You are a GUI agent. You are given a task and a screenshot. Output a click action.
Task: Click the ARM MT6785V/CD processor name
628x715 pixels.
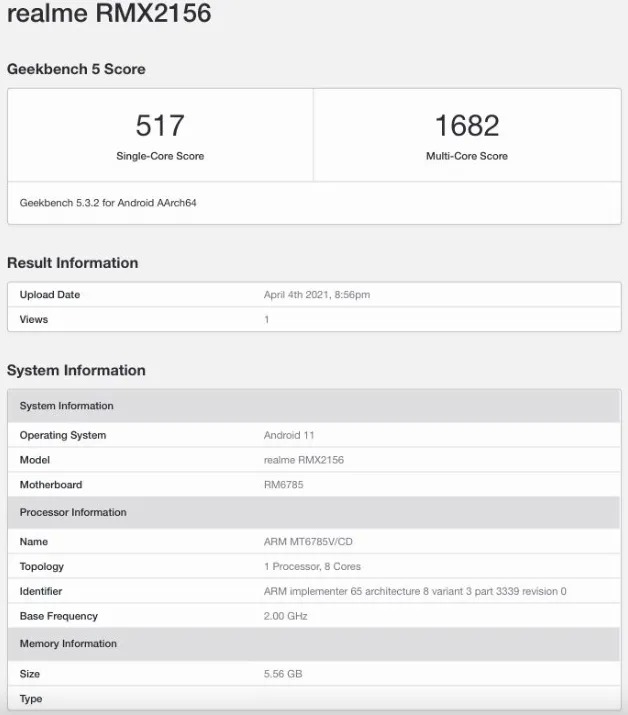(308, 541)
